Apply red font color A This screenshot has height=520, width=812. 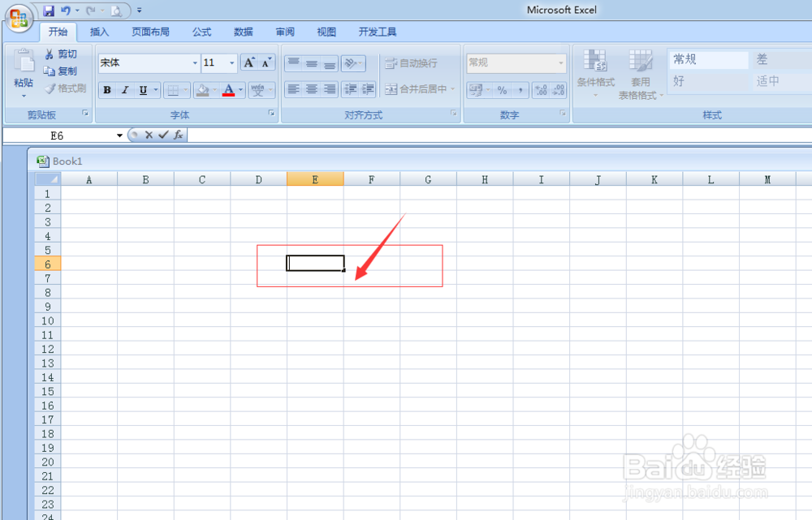click(228, 90)
